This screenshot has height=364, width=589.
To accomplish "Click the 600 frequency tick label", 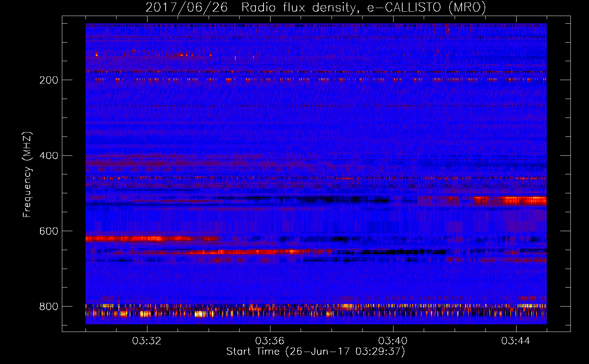I will click(x=49, y=232).
